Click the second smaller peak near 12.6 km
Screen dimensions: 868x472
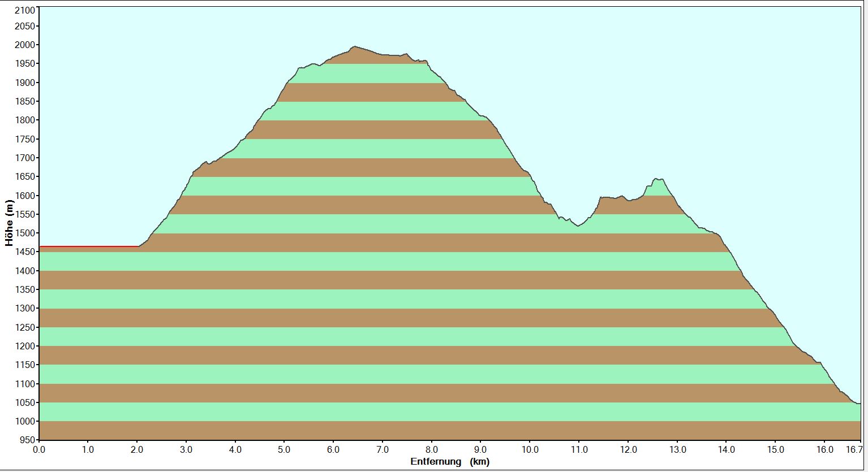tap(658, 179)
